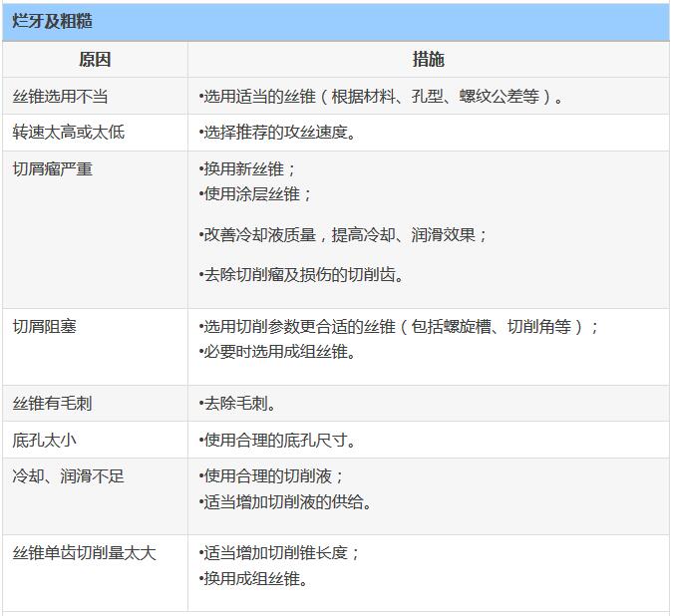Viewport: 675px width, 616px height.
Task: Click the cause cell 切屑瘤严重
Action: 53,169
